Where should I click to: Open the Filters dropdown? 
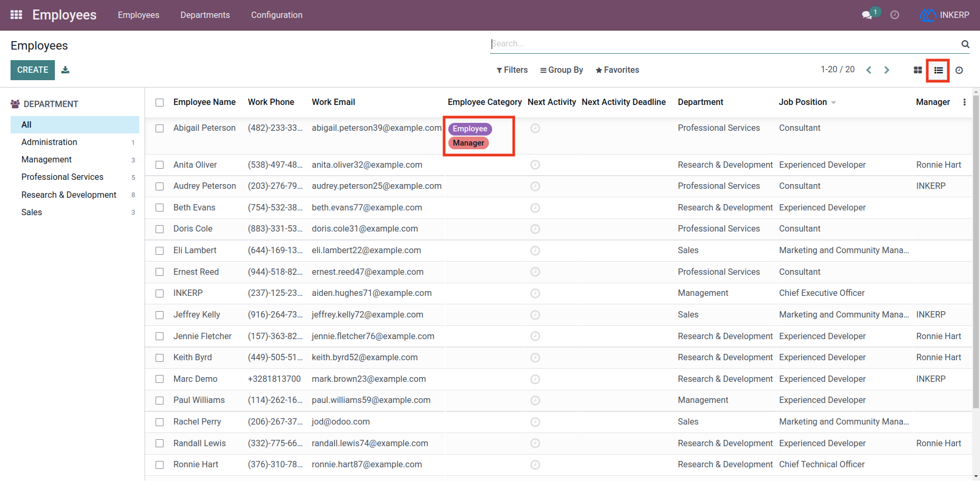click(512, 70)
